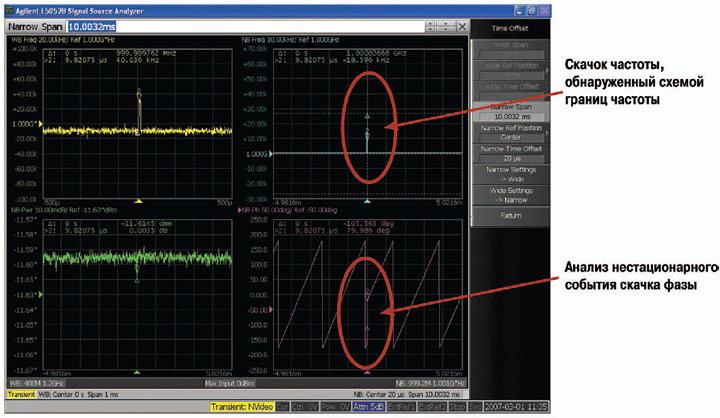Click the Cor status indicator

coord(282,407)
